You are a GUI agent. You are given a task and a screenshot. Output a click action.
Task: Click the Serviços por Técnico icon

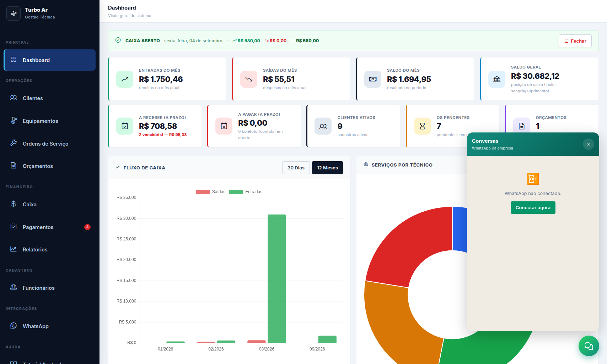click(366, 164)
